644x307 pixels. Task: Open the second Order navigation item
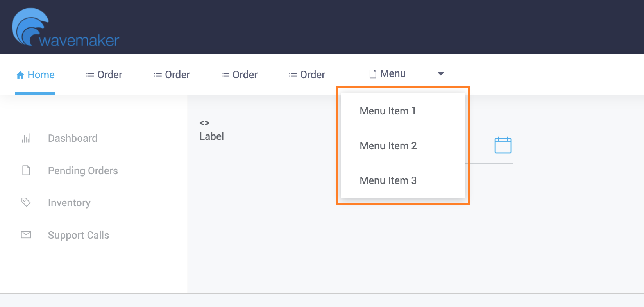pyautogui.click(x=172, y=74)
